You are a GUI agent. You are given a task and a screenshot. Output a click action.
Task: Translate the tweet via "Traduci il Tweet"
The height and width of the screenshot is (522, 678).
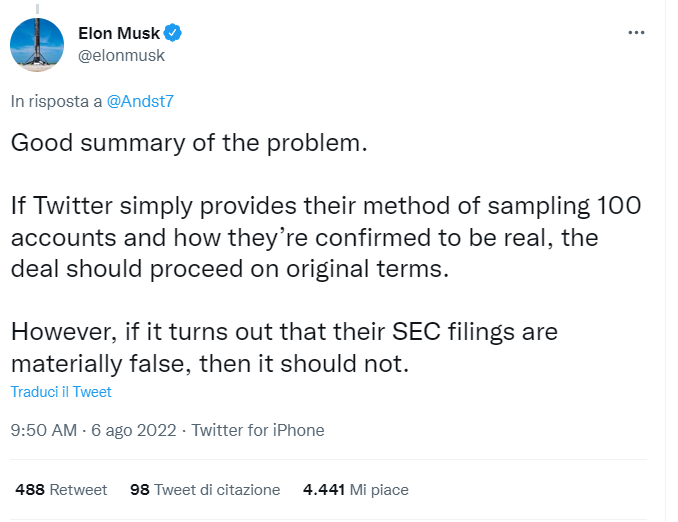coord(61,392)
